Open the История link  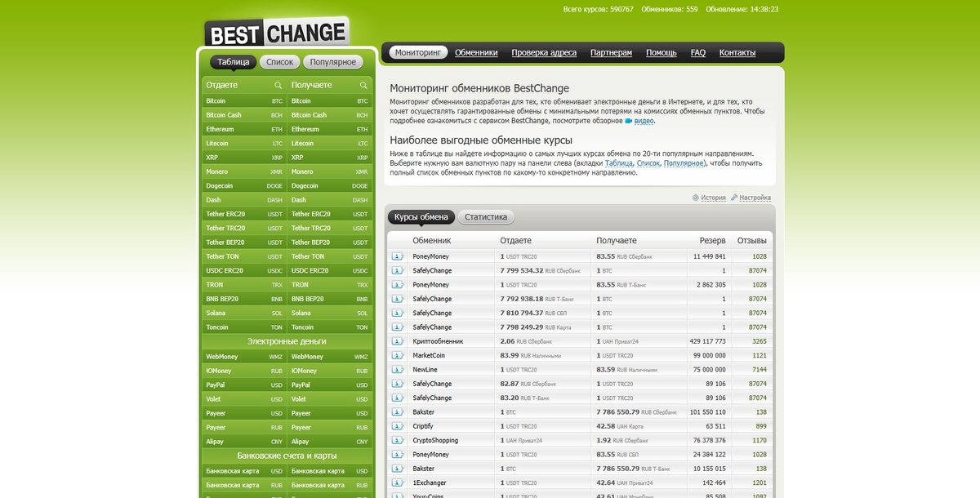[713, 198]
